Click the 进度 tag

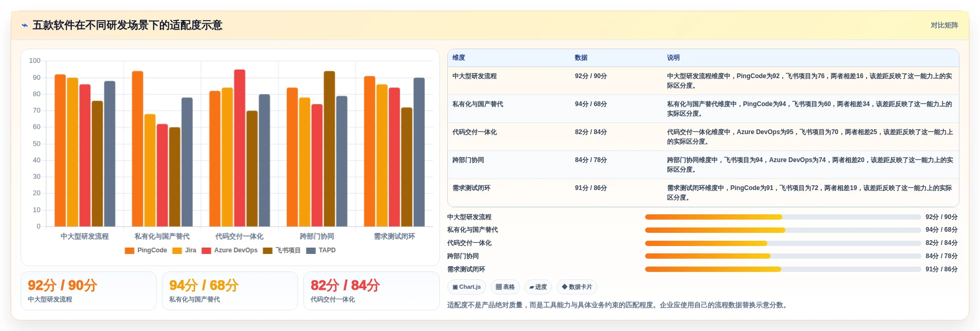538,287
